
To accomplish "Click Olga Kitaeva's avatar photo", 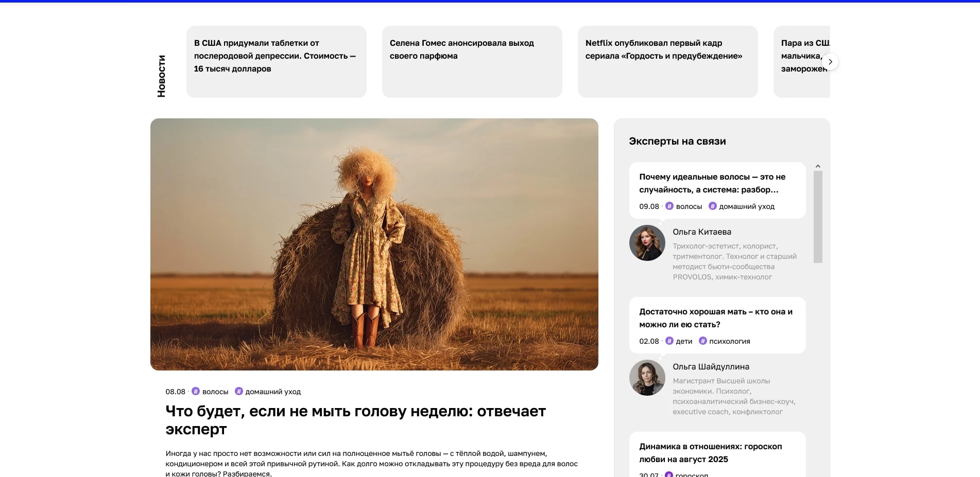I will tap(647, 243).
